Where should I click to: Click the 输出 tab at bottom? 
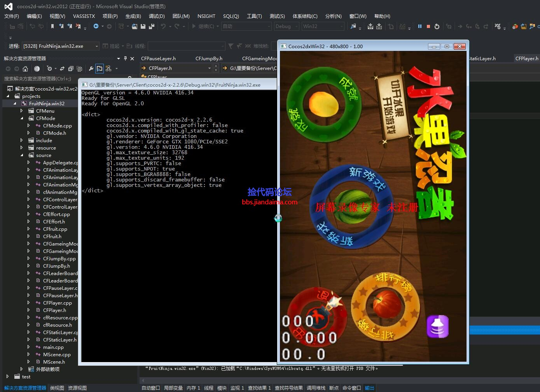369,388
